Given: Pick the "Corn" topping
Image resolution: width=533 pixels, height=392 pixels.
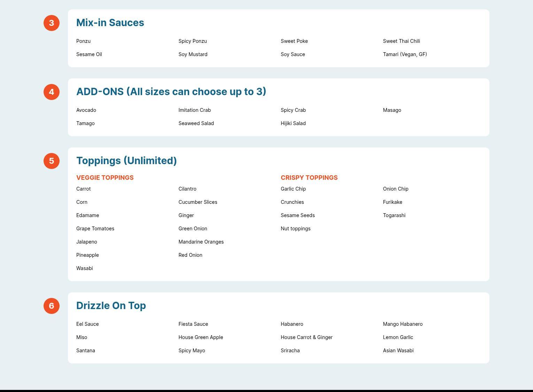Looking at the screenshot, I should (x=82, y=202).
